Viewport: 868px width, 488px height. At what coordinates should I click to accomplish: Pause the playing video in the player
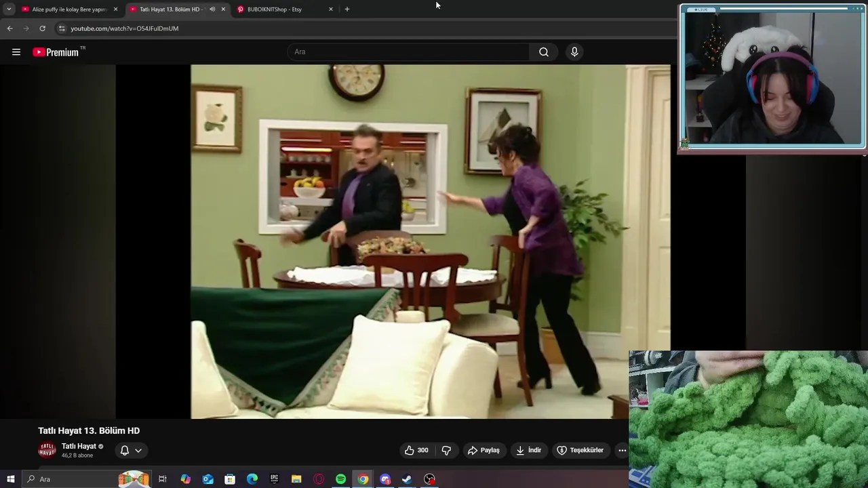430,241
